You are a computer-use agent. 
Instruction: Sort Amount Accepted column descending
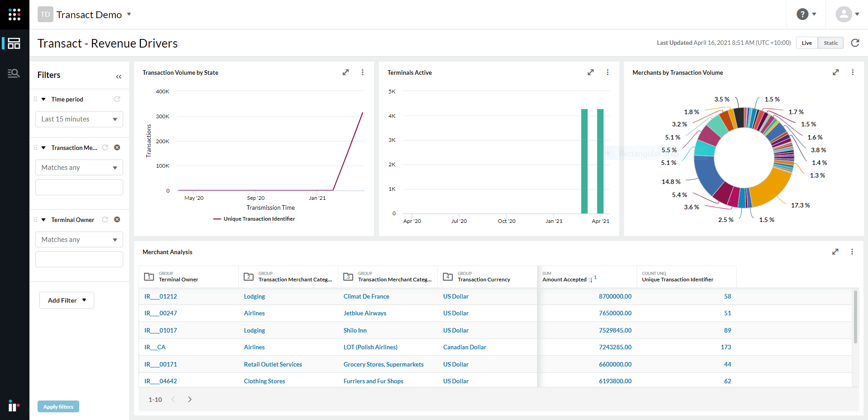(592, 280)
